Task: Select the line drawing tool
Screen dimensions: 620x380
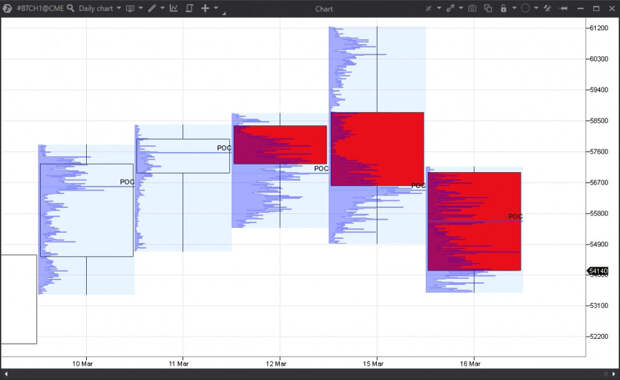Action: (x=152, y=8)
